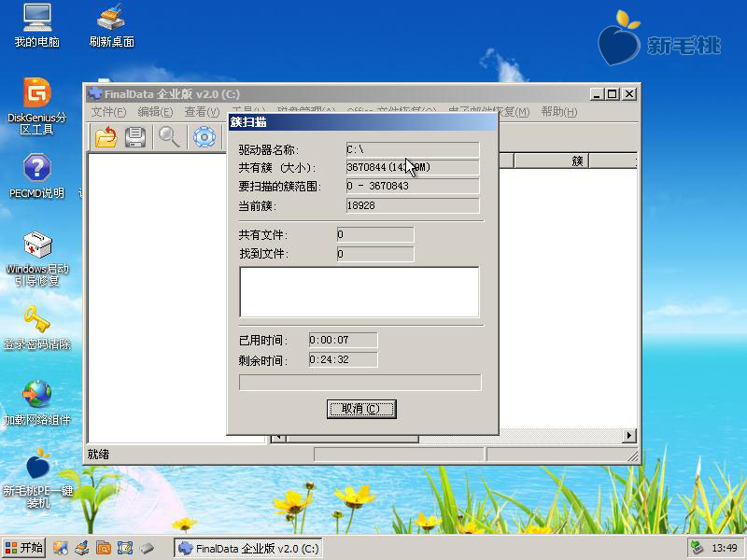
Task: Open the 编辑(E) menu
Action: 155,112
